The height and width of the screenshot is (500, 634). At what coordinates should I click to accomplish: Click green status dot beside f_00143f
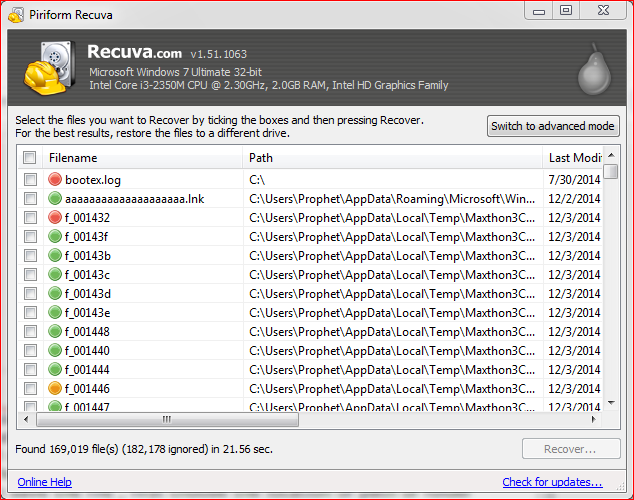tap(55, 236)
